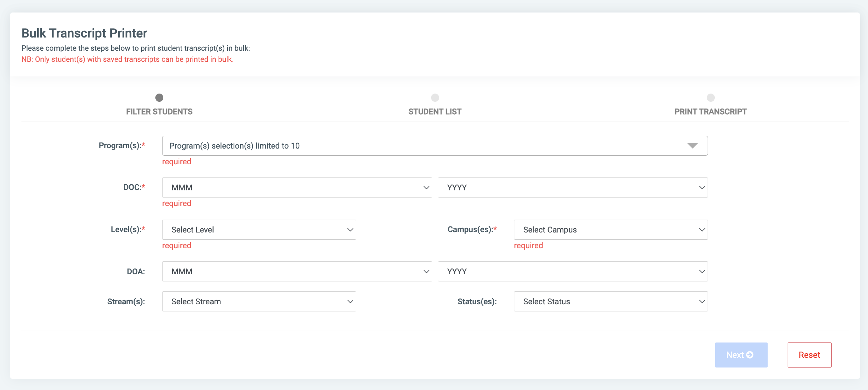Click the Student List stepper dot
This screenshot has width=868, height=390.
tap(435, 97)
